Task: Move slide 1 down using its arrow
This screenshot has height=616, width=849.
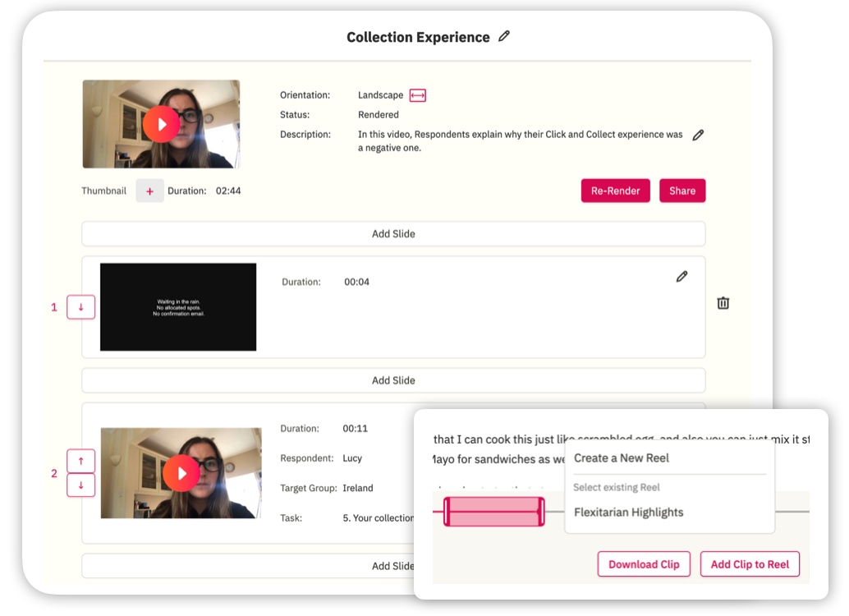Action: 80,306
